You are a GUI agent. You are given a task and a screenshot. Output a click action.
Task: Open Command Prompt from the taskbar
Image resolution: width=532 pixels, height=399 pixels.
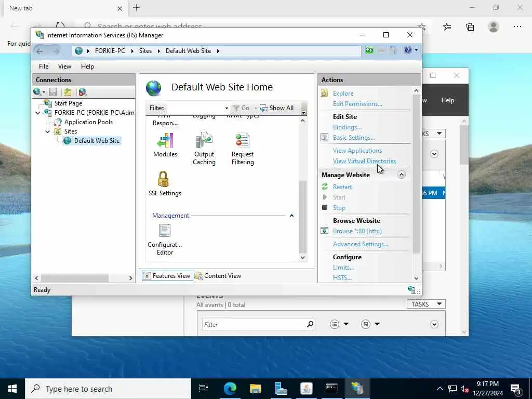click(331, 389)
